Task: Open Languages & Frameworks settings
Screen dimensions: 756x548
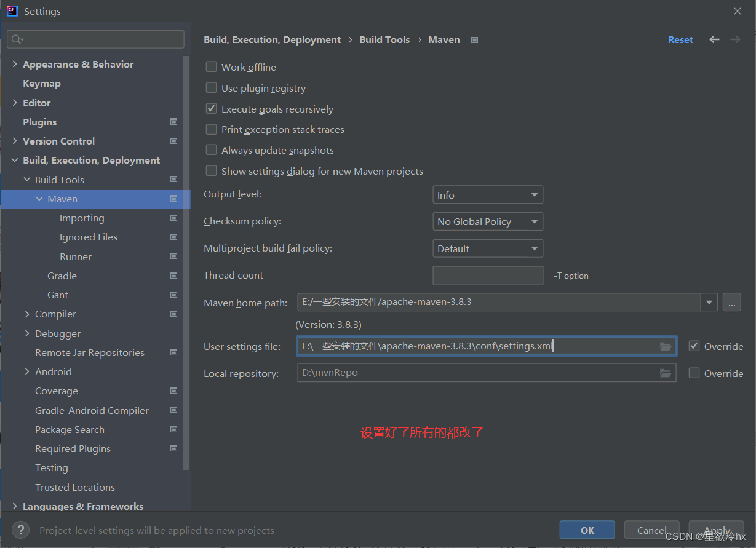Action: (x=83, y=506)
